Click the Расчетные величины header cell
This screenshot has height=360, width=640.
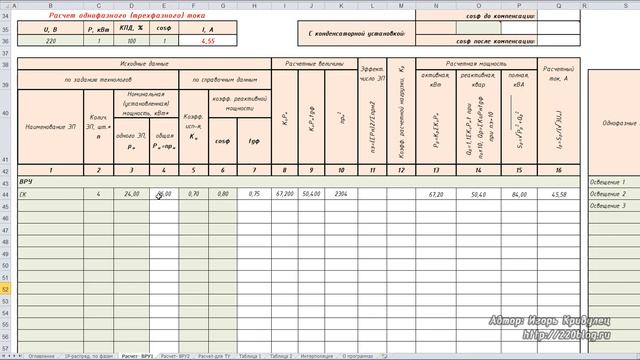point(314,64)
